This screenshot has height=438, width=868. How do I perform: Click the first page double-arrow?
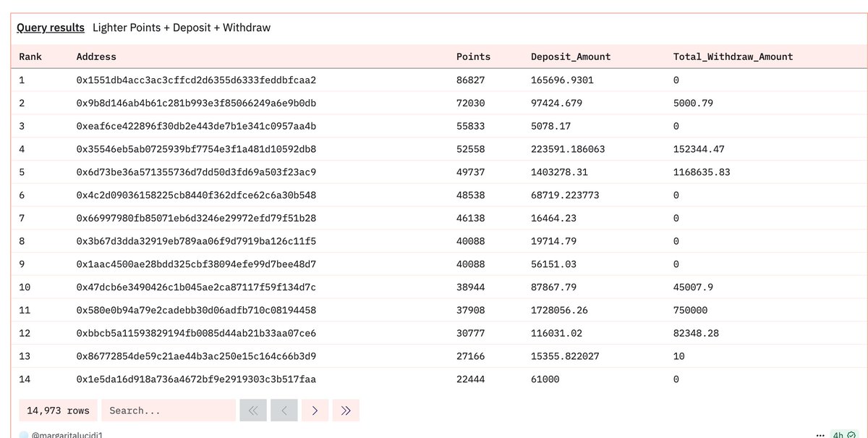(253, 410)
